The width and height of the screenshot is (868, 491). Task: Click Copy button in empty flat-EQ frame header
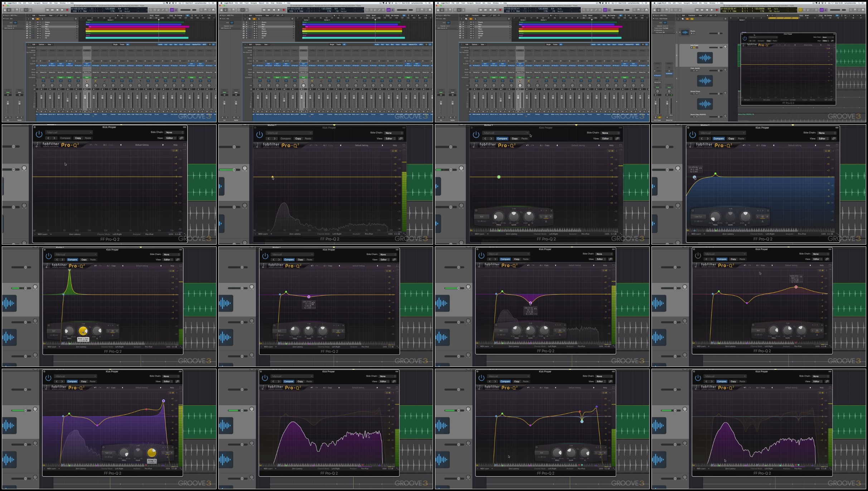(78, 138)
